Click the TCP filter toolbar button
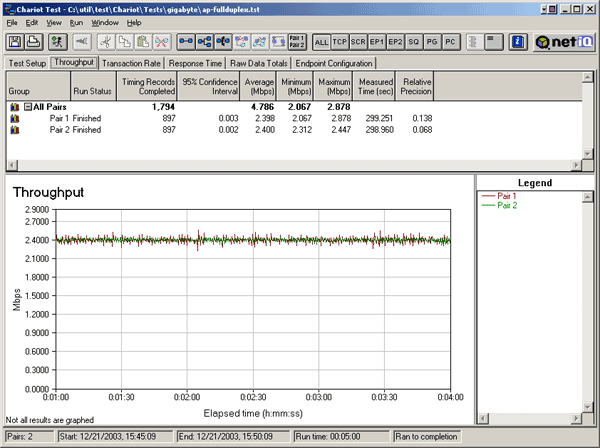600x448 pixels. (x=341, y=42)
